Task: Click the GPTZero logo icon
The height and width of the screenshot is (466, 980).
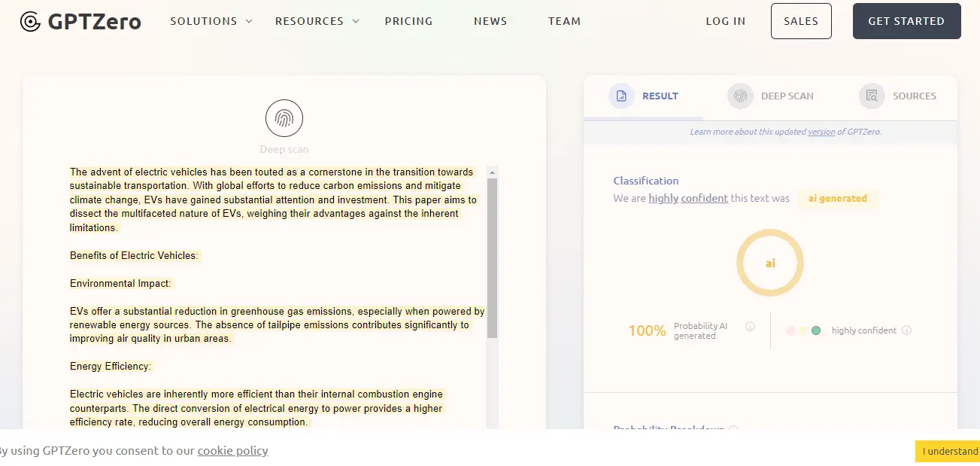Action: (x=30, y=21)
